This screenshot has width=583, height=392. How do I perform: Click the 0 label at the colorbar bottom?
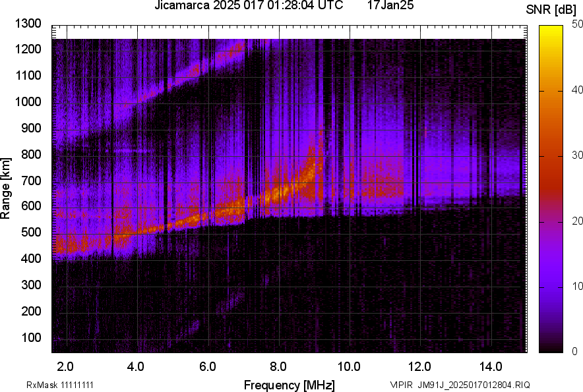tap(575, 351)
